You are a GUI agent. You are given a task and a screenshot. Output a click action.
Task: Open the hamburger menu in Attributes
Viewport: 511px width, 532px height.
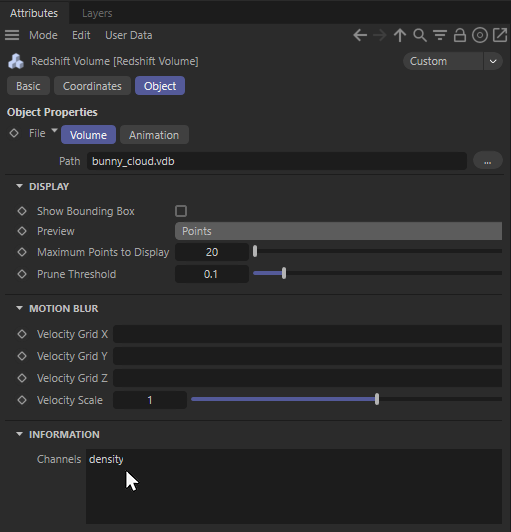12,35
